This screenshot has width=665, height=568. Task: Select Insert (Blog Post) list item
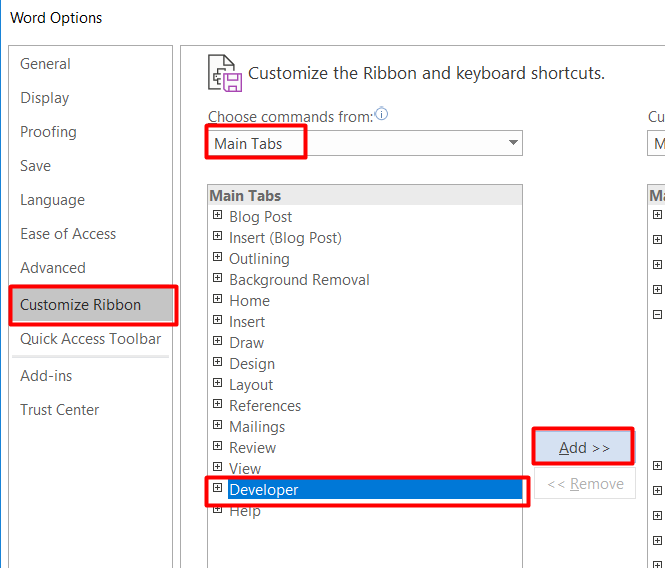point(285,238)
